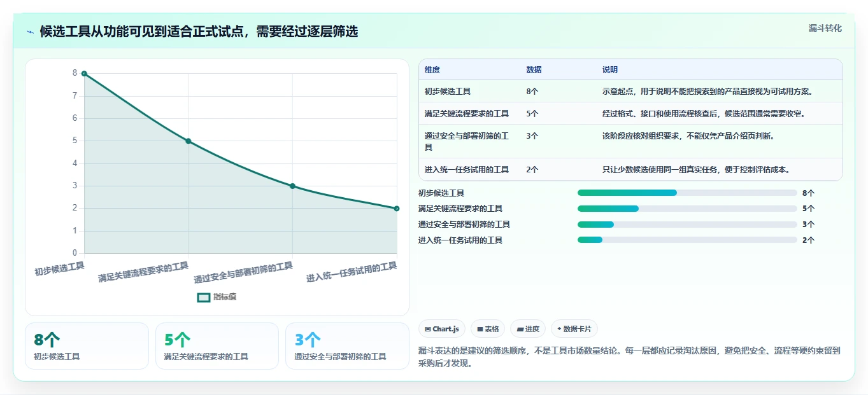
Task: Click the 维度 column header
Action: point(432,70)
